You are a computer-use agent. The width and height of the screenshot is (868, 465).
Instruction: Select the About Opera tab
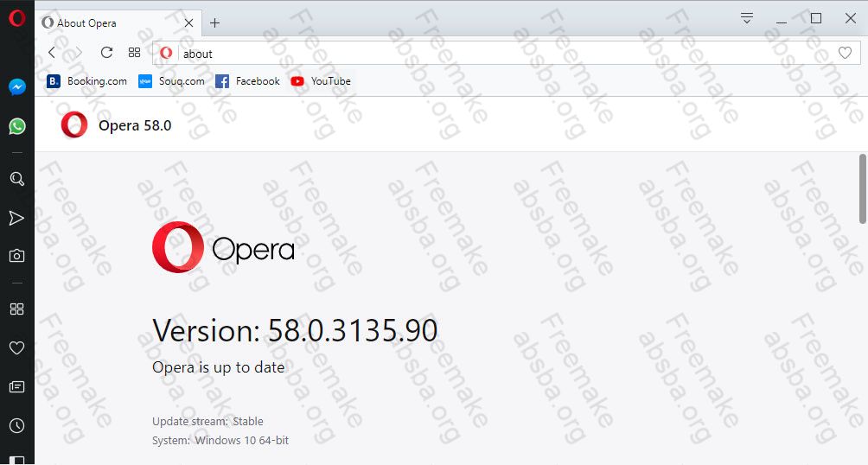pos(118,22)
